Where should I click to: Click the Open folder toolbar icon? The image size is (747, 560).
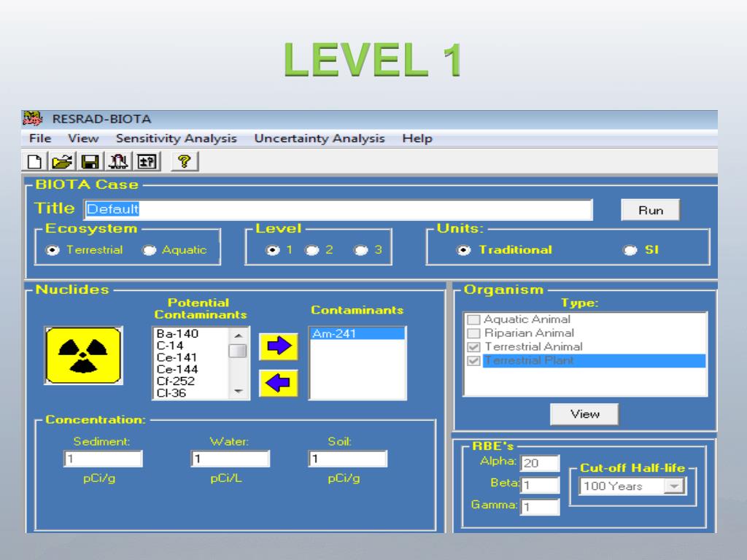[62, 162]
